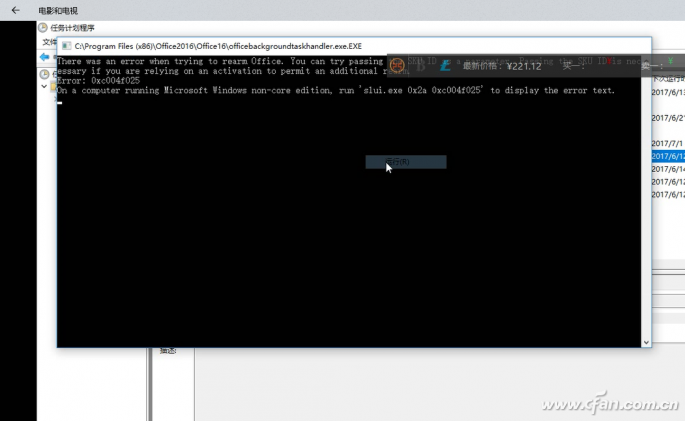
Task: Select the task row dated 2017/7/1
Action: 668,143
